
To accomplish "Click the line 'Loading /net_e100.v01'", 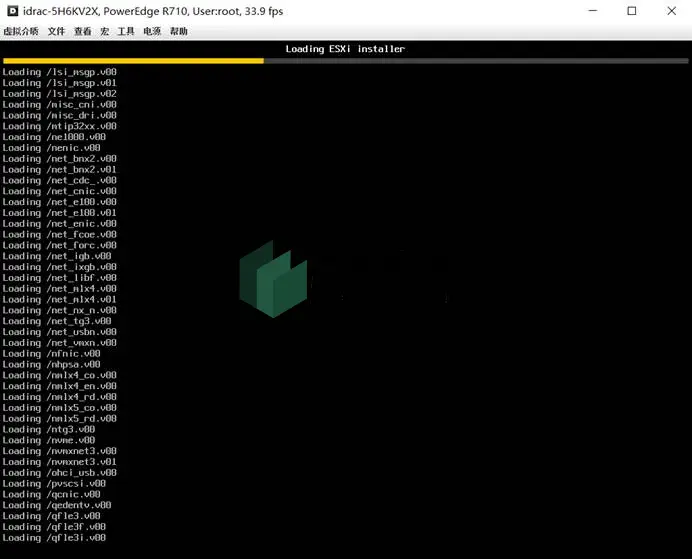I will (x=60, y=213).
